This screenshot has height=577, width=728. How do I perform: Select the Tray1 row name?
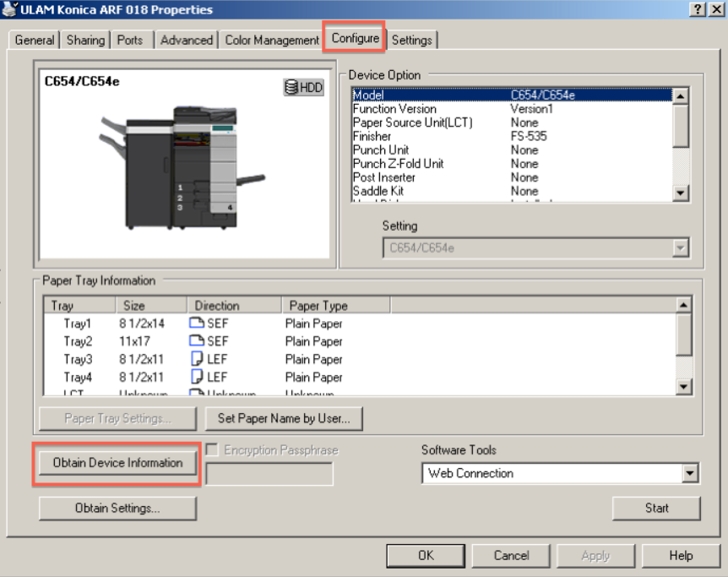(x=78, y=324)
